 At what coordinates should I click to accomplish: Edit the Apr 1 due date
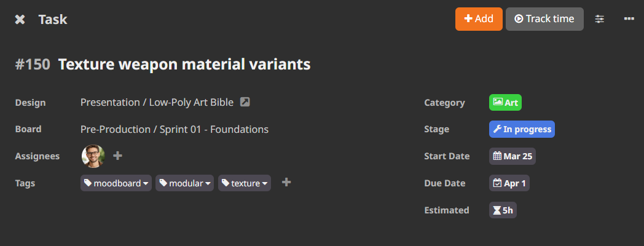coord(509,183)
